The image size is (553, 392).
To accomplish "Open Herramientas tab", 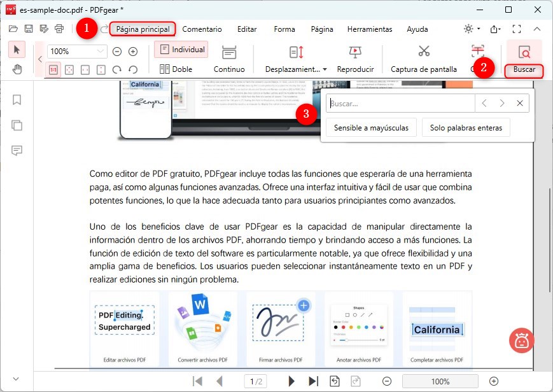I will 370,29.
